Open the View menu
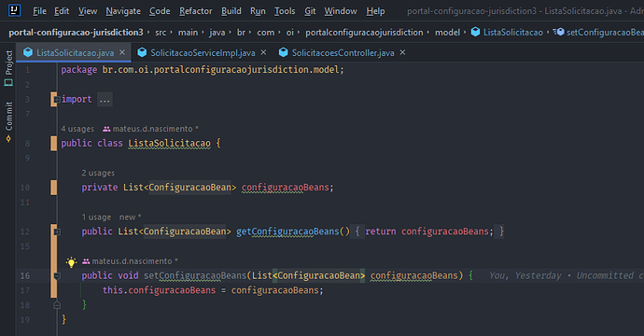The image size is (644, 336). click(88, 11)
